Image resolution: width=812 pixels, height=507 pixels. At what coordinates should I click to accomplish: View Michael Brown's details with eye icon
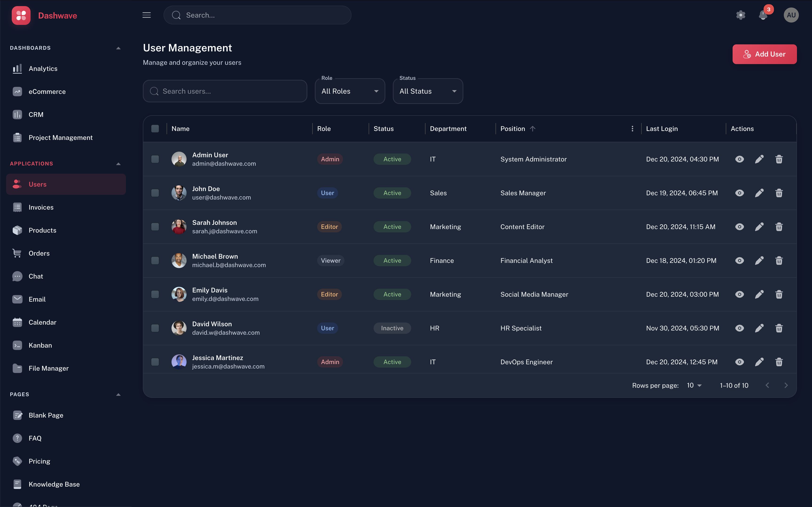(x=740, y=261)
